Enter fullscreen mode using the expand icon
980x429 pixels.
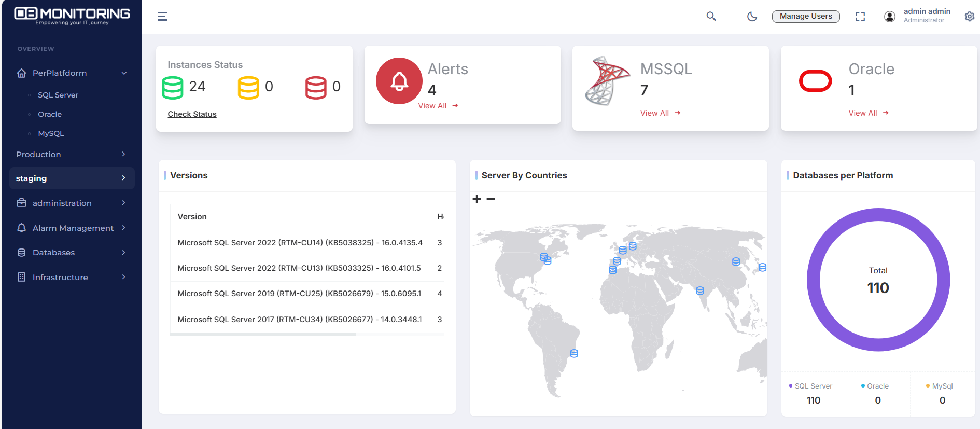(x=860, y=17)
